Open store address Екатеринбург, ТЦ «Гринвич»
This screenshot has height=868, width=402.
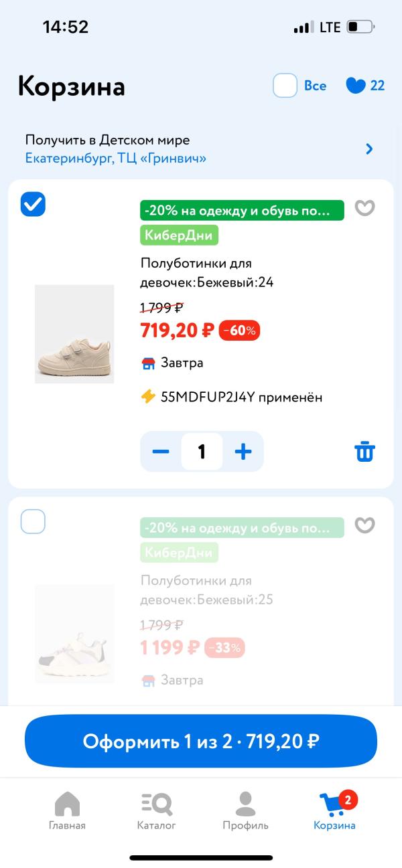(x=116, y=159)
